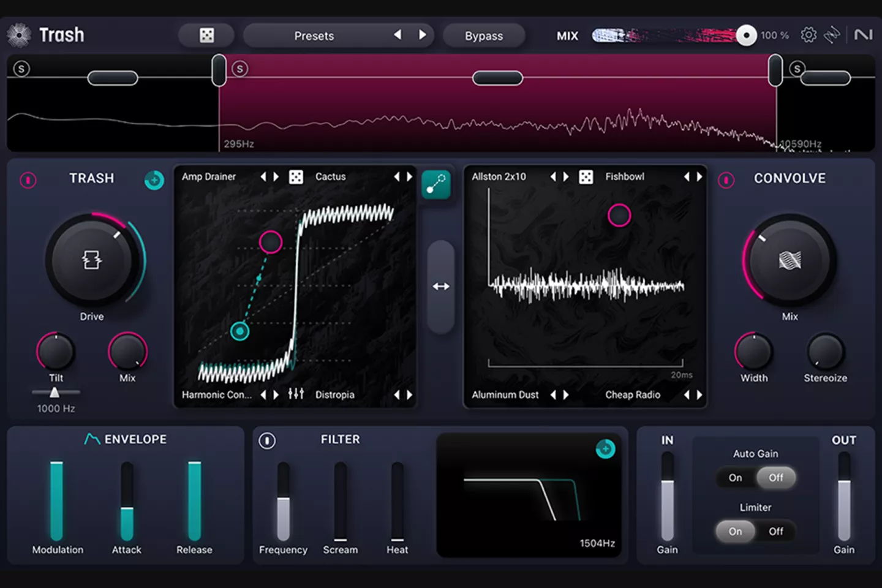Select next Amp Drainer distortion type
Image resolution: width=882 pixels, height=588 pixels.
pyautogui.click(x=276, y=177)
